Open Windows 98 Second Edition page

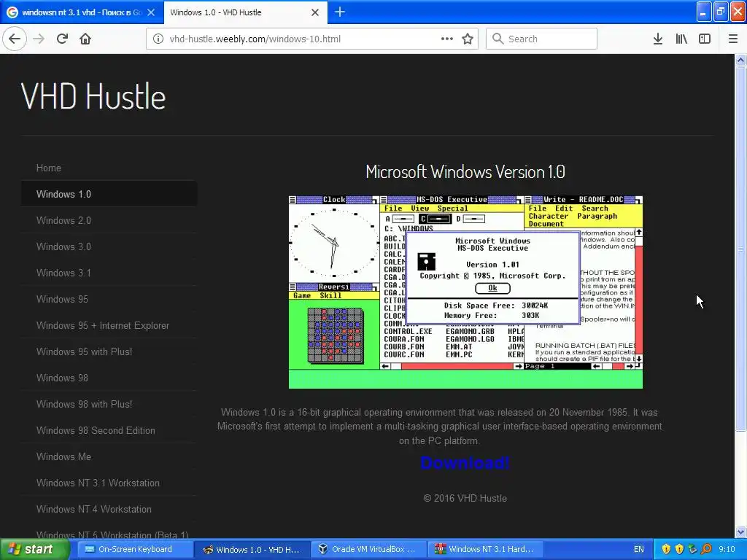pos(96,430)
